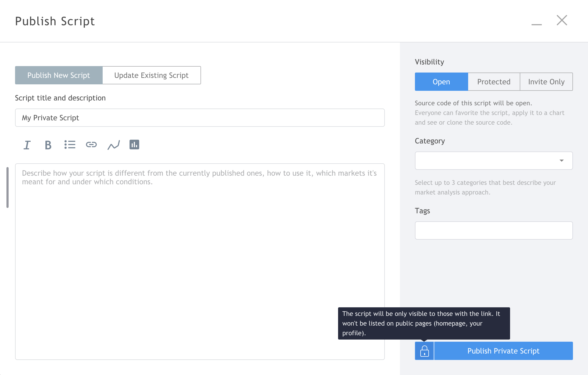Click the left vertical scrollbar handle
588x375 pixels.
coord(8,187)
